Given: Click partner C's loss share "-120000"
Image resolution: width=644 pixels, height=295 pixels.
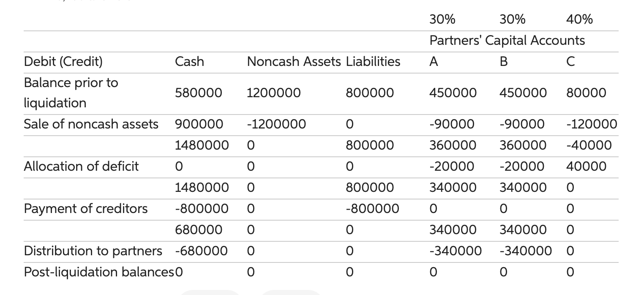Looking at the screenshot, I should 592,124.
